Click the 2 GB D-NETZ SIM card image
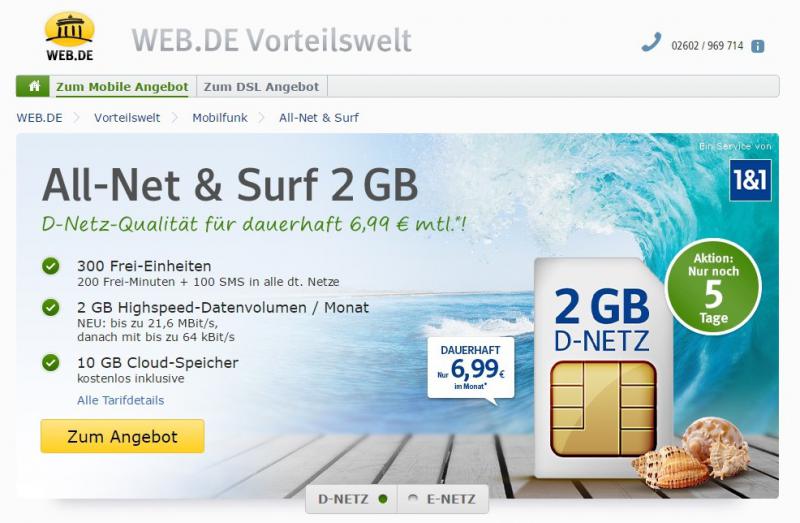The height and width of the screenshot is (523, 800). click(x=602, y=367)
